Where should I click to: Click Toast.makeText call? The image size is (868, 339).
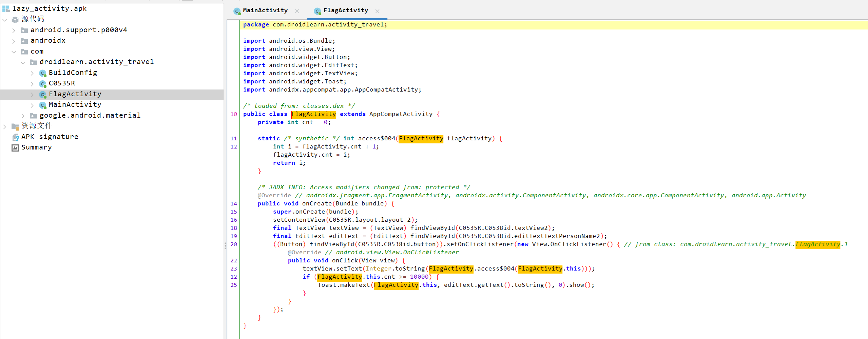(x=343, y=285)
